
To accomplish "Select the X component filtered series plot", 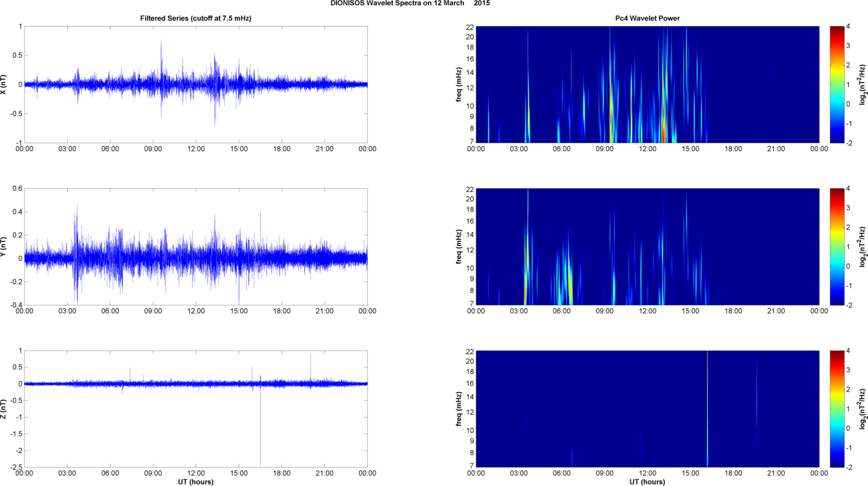I will (x=196, y=84).
